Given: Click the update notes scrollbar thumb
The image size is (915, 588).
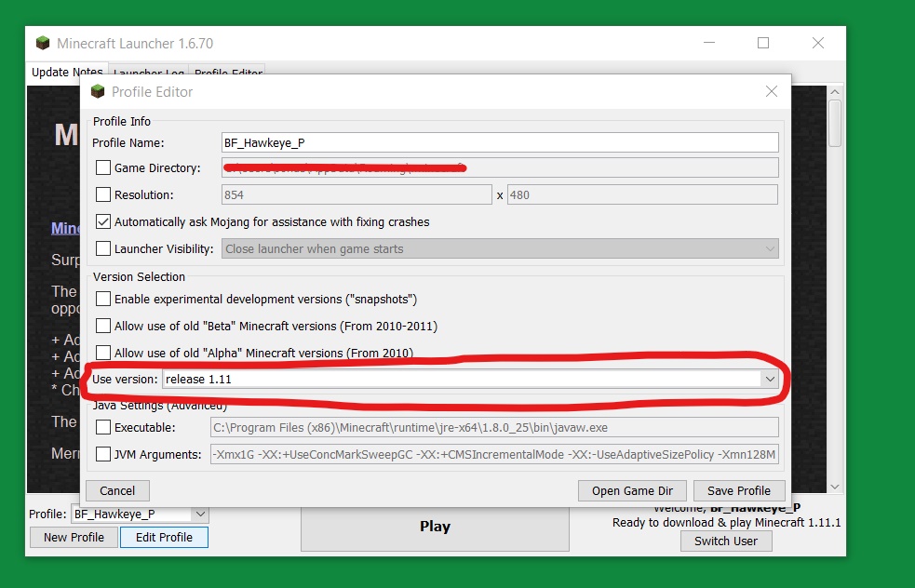Looking at the screenshot, I should pyautogui.click(x=834, y=123).
